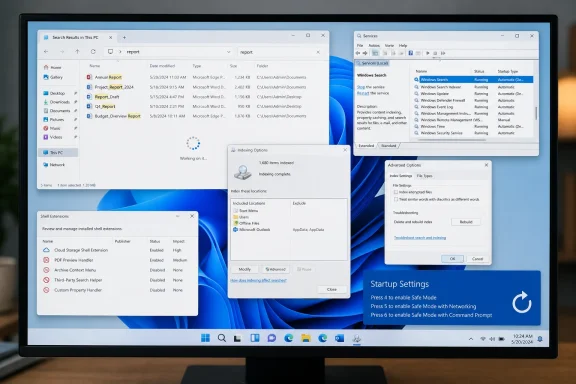Select Network in the Explorer sidebar
The height and width of the screenshot is (384, 576).
point(54,165)
